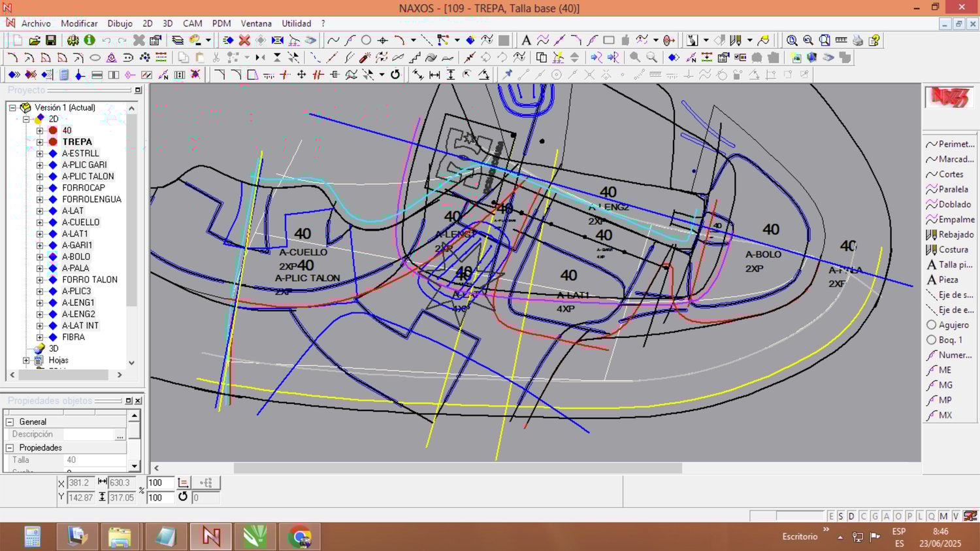The image size is (980, 551).
Task: Toggle the D indicator in status bar
Action: coord(851,516)
